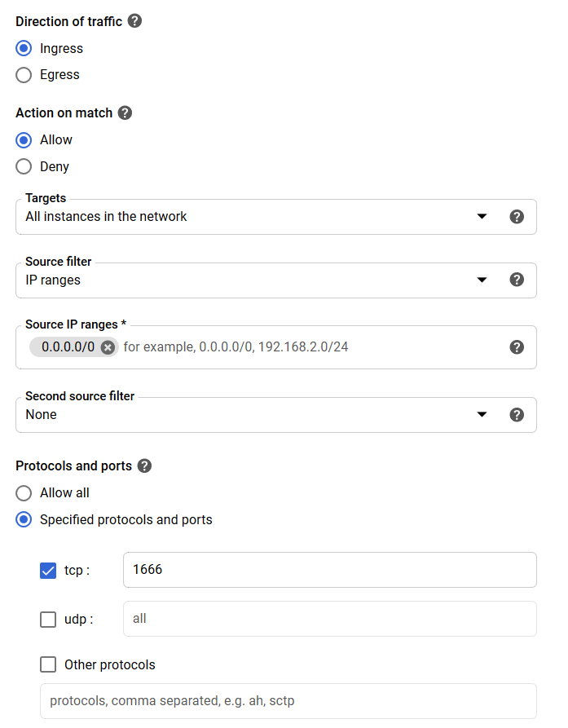Screen dimensions: 568x728
Task: Open help for Protocols and ports
Action: 144,465
